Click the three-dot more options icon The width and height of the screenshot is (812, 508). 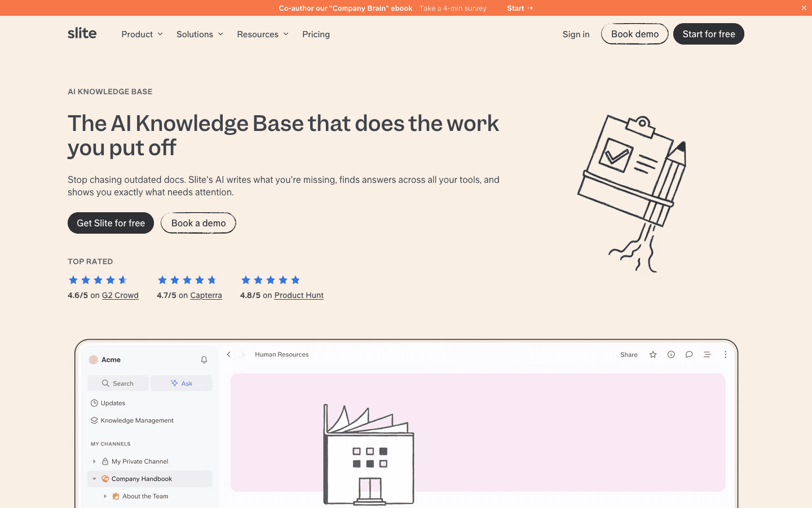[725, 354]
